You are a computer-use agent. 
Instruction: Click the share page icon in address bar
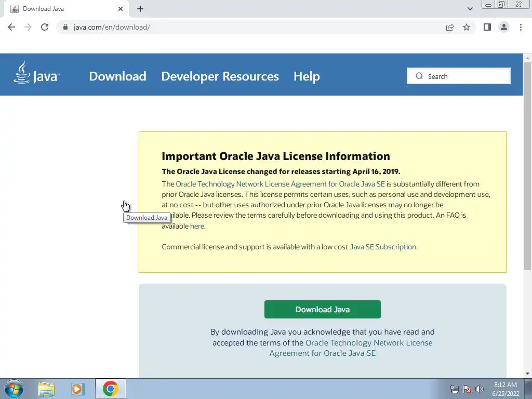tap(450, 27)
